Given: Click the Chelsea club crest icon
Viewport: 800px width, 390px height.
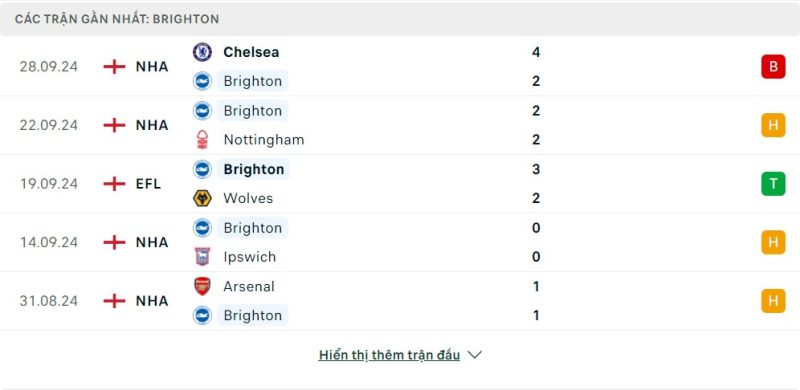Looking at the screenshot, I should point(203,52).
